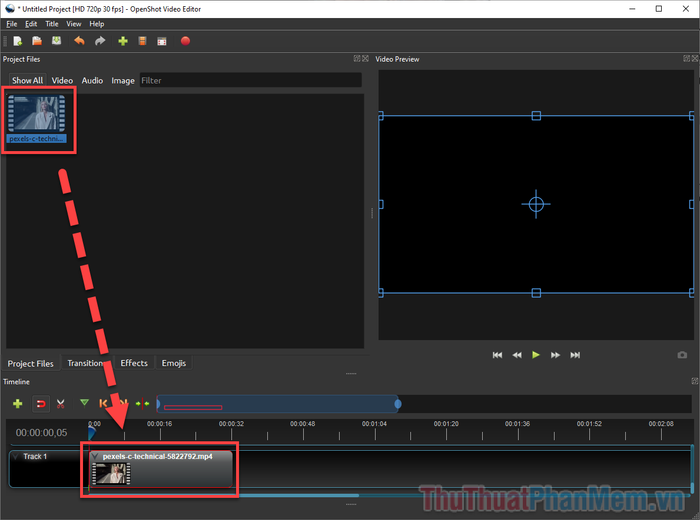This screenshot has height=520, width=700.
Task: Filter project files by Image
Action: pyautogui.click(x=123, y=80)
